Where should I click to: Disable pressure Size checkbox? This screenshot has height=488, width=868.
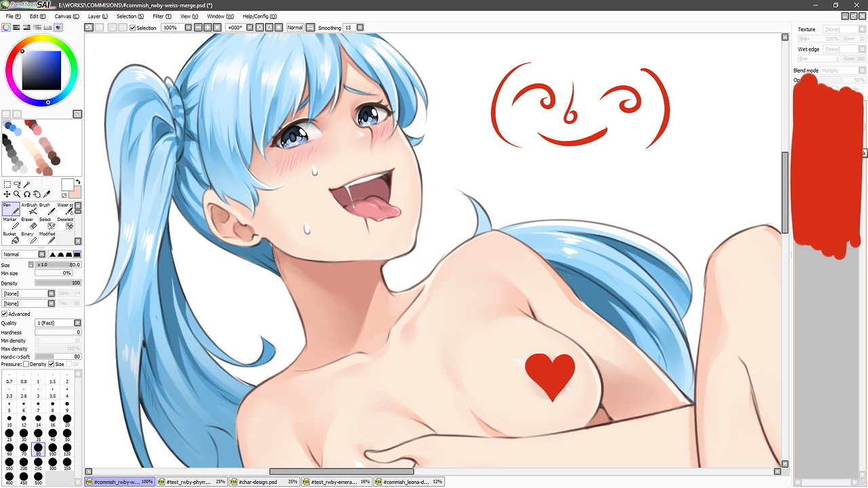tap(52, 365)
